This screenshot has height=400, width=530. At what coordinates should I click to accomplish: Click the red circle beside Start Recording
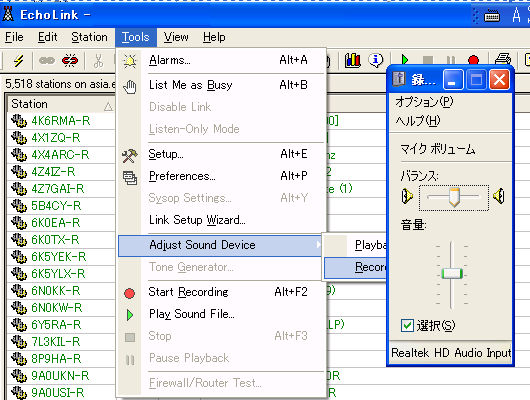coord(129,293)
